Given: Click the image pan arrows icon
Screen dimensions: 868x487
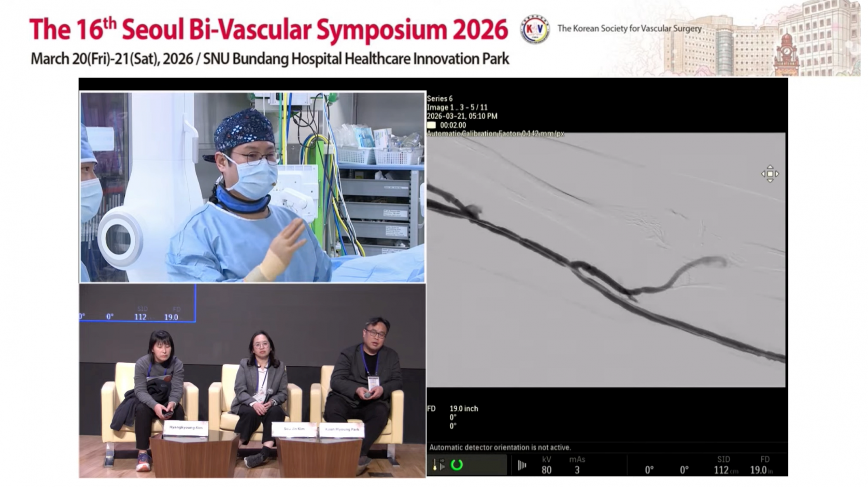Looking at the screenshot, I should tap(770, 174).
